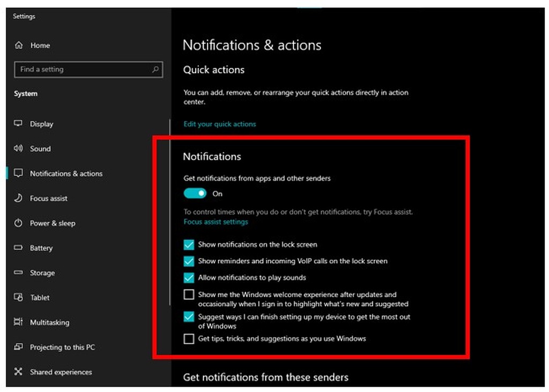Go to Display settings
The image size is (549, 392).
[x=41, y=124]
